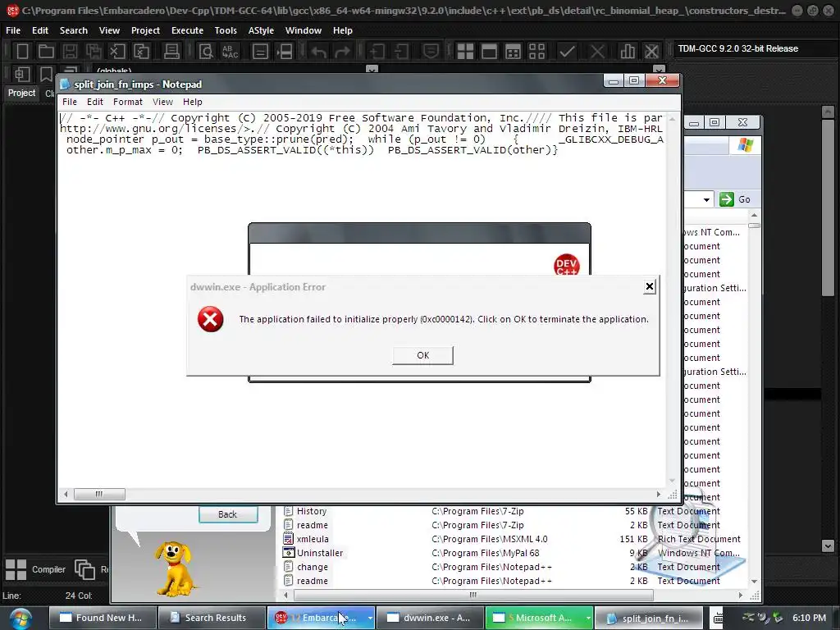This screenshot has width=840, height=630.
Task: Click the Undo arrow icon
Action: (x=319, y=52)
